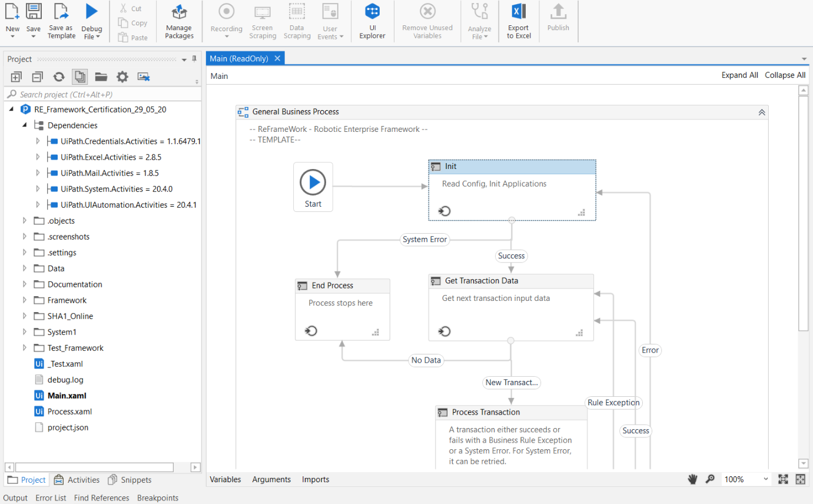
Task: Click the System Error transition label
Action: click(424, 240)
